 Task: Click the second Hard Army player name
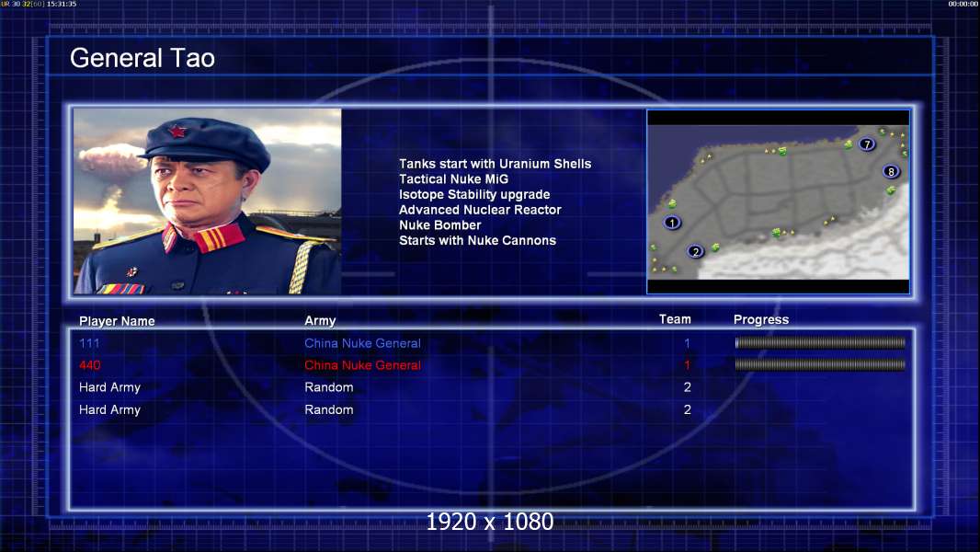coord(109,410)
